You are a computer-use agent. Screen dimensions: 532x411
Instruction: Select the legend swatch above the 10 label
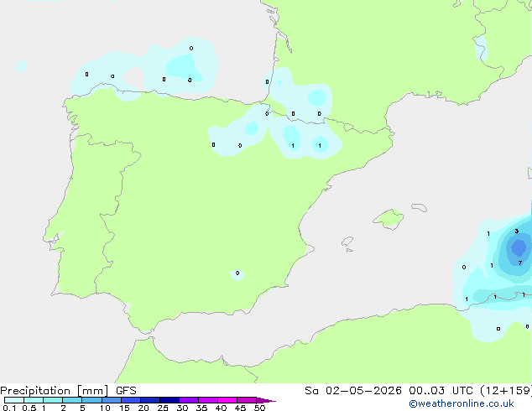[112, 400]
